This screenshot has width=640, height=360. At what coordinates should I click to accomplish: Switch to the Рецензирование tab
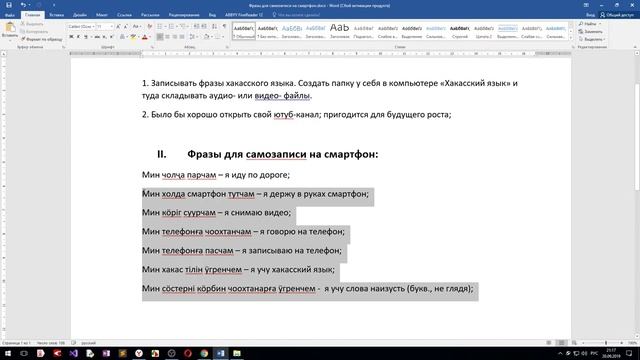pyautogui.click(x=184, y=15)
